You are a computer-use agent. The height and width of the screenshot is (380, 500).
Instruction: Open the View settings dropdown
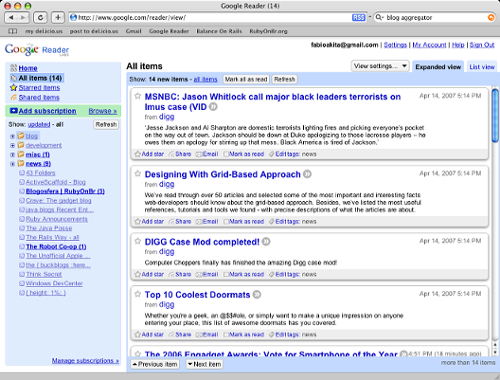tap(380, 66)
